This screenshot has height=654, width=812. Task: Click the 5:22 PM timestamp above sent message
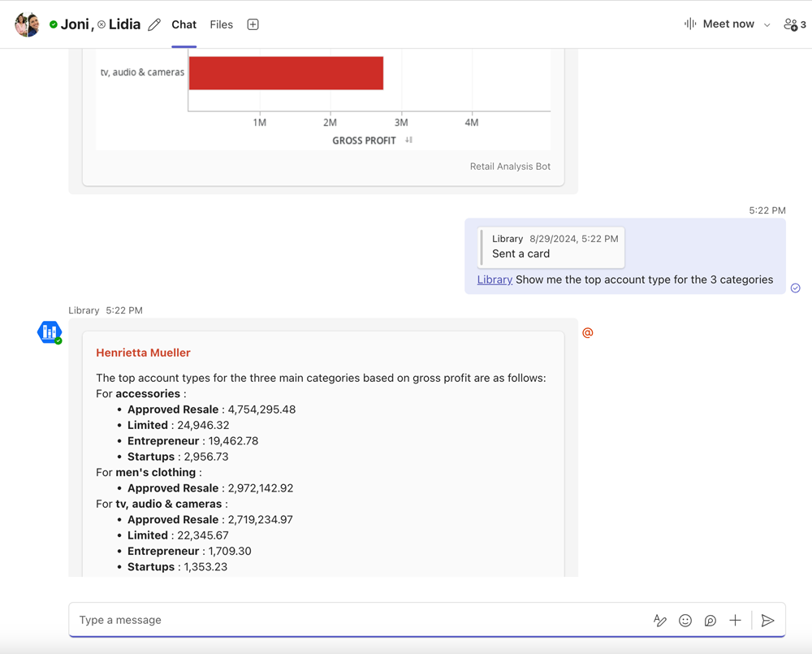point(767,210)
